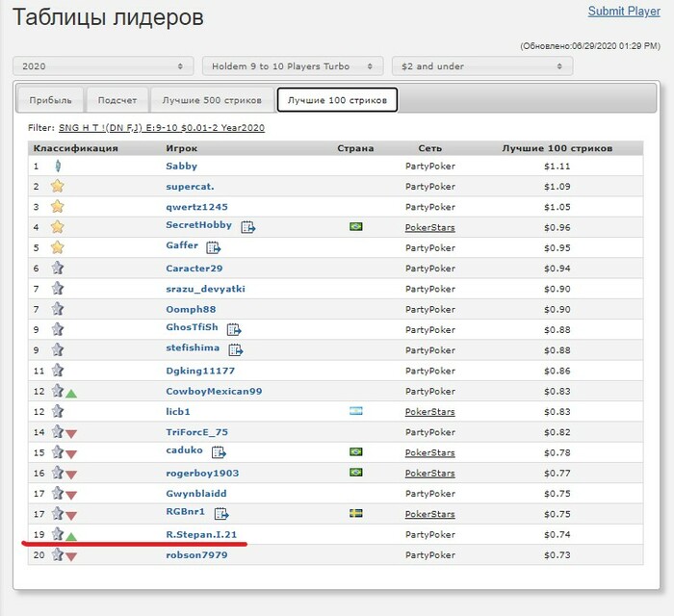Click the Submit Player link
The width and height of the screenshot is (674, 616).
tap(624, 12)
